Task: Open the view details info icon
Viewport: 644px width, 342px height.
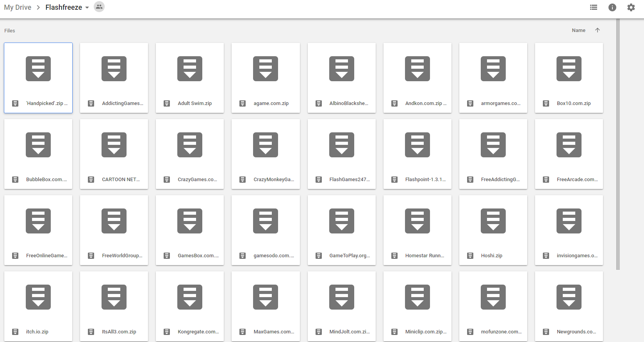Action: pyautogui.click(x=612, y=7)
